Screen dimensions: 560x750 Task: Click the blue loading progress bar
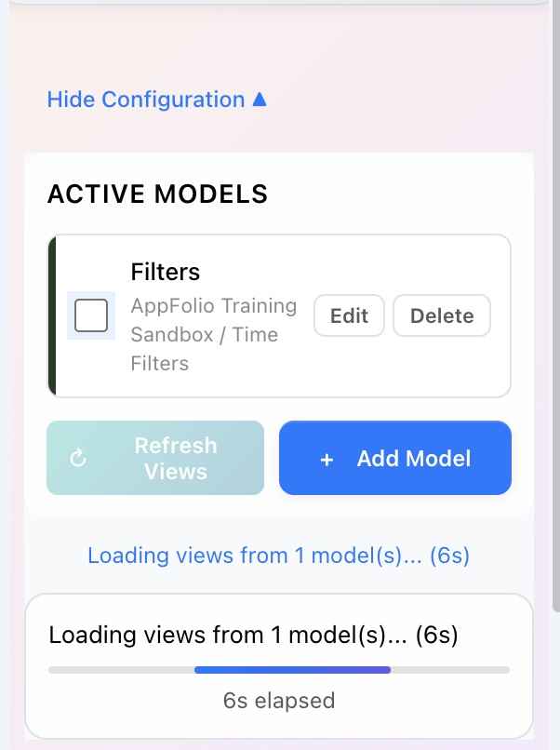click(291, 669)
